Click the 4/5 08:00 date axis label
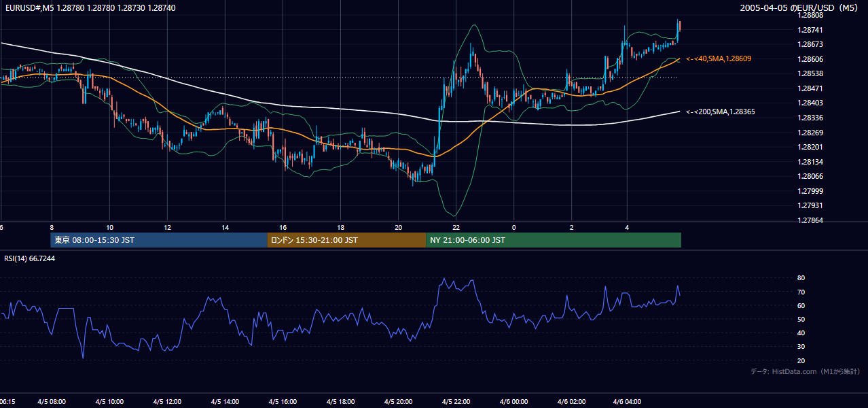This screenshot has width=868, height=408. (52, 401)
